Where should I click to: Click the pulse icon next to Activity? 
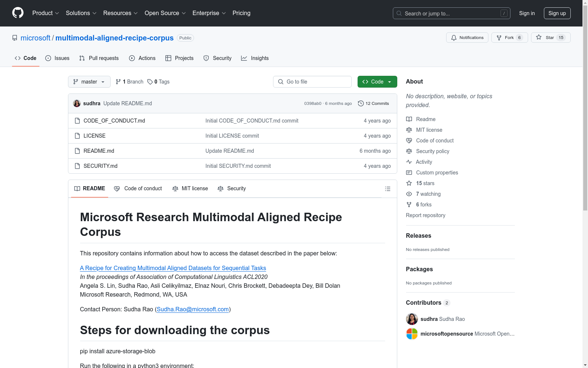(x=409, y=162)
